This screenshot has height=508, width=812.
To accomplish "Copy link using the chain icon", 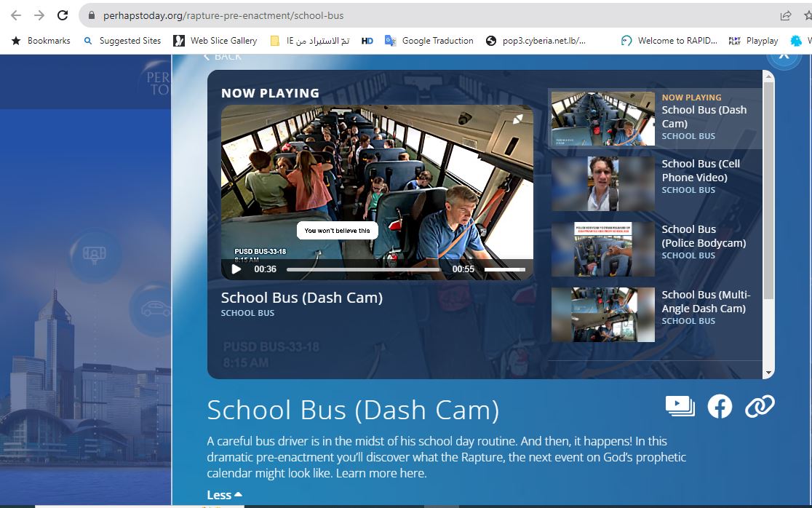I will 760,406.
